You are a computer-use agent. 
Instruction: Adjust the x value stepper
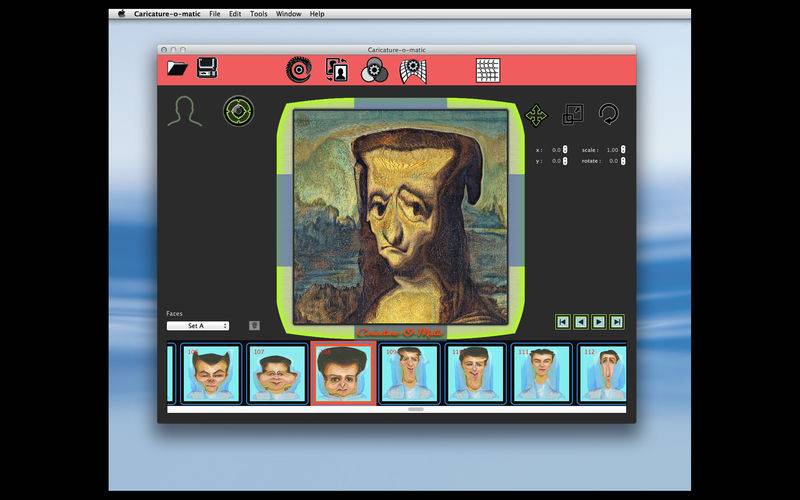[x=565, y=149]
